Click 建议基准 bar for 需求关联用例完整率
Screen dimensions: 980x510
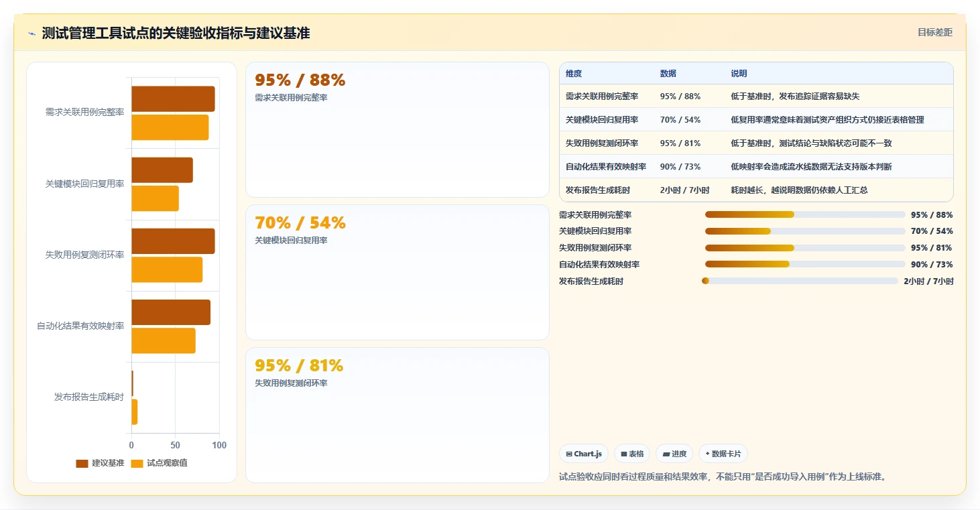point(173,99)
